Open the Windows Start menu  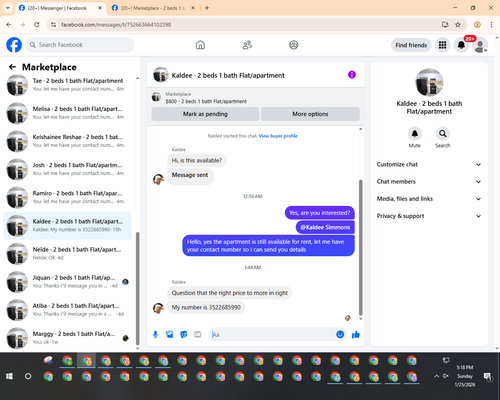9,376
